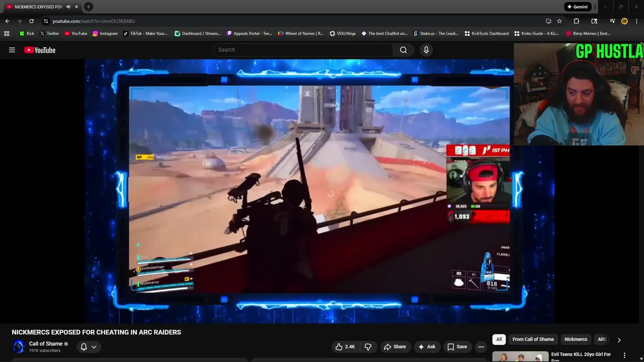Open the Call of Shame channel avatar
Viewport: 644px width, 362px height.
click(x=19, y=346)
